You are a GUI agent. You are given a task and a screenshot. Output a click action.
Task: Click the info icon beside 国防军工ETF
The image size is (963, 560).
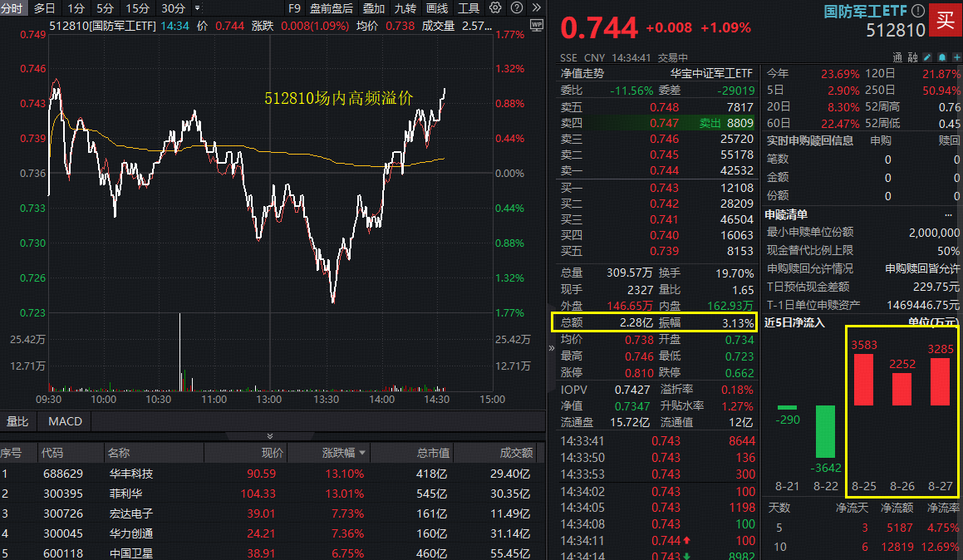[918, 10]
